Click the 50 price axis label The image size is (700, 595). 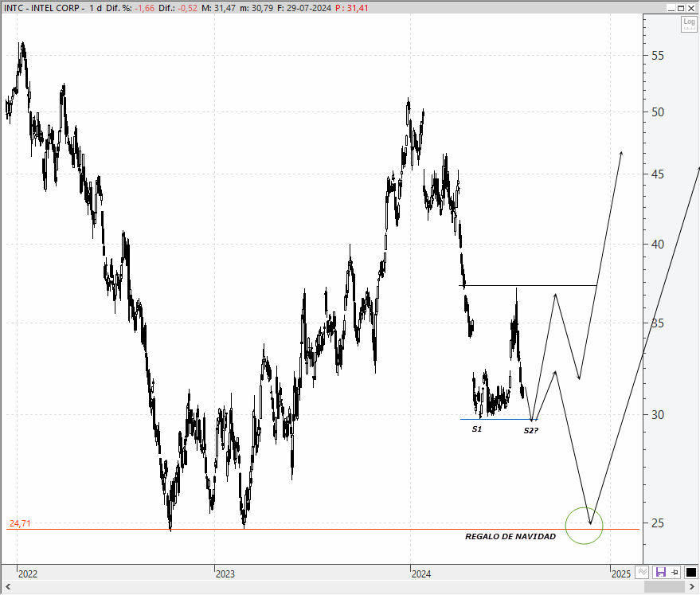[658, 112]
